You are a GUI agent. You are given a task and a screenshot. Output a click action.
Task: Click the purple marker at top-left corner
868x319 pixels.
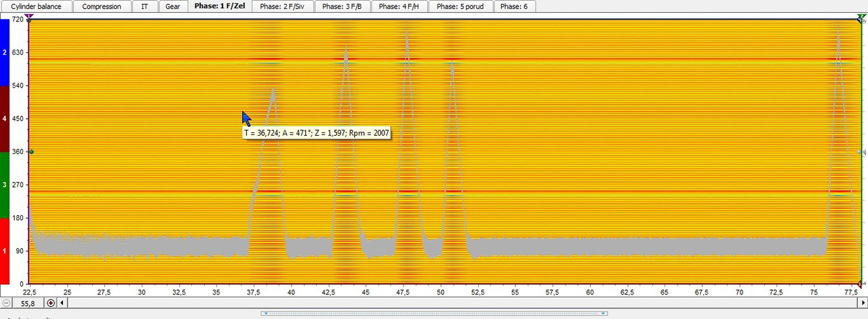tap(28, 17)
